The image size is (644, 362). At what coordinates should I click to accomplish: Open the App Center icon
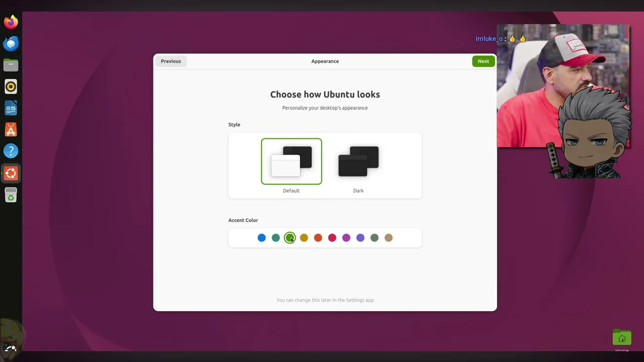tap(11, 130)
